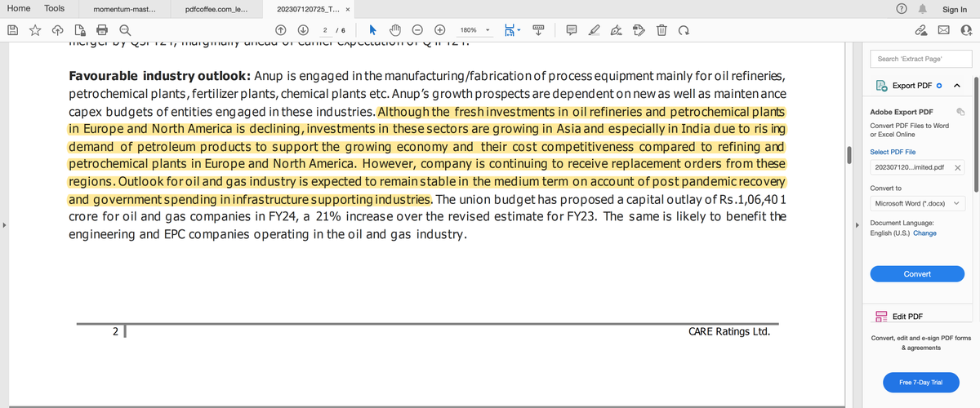
Task: Click the 'CARE Ratings Ltd.' footer text
Action: [x=729, y=332]
